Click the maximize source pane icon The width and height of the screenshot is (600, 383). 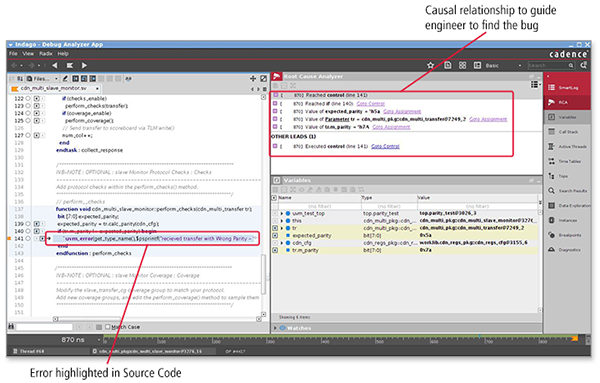click(x=263, y=78)
